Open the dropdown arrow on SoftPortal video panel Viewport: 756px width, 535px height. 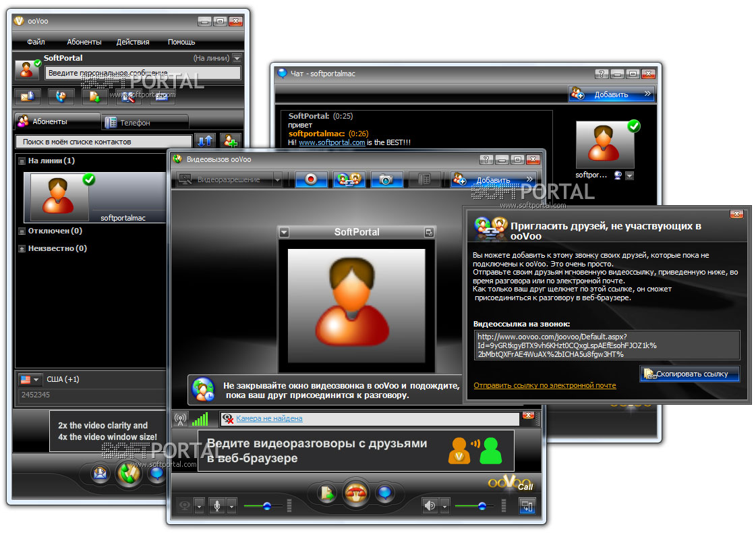click(x=285, y=233)
